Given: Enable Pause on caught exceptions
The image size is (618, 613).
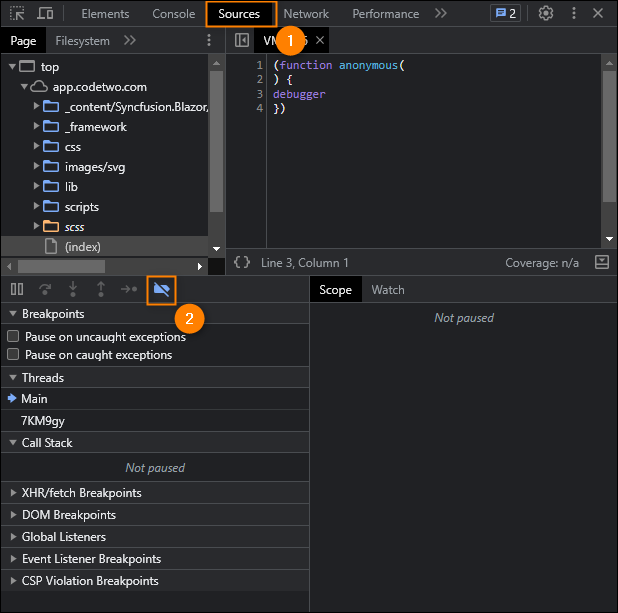Looking at the screenshot, I should pyautogui.click(x=13, y=354).
